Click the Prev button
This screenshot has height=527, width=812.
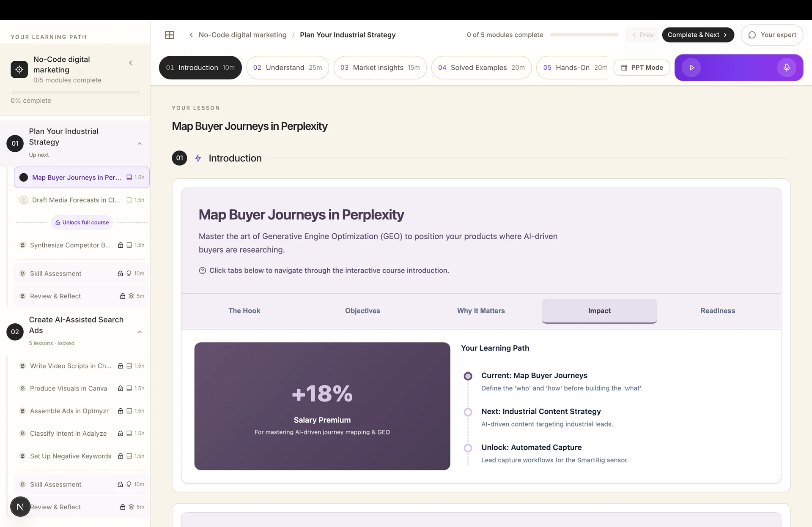point(643,35)
